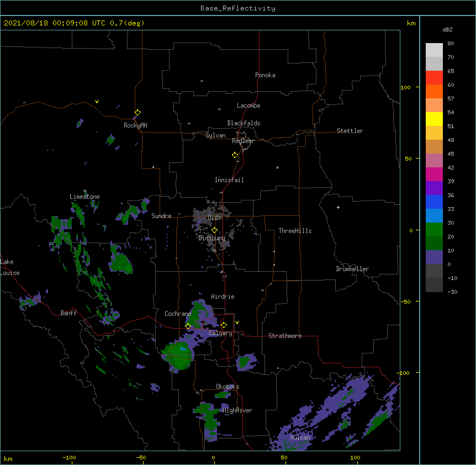This screenshot has height=465, width=476.
Task: Click the white asterisk marker east of Innisfail
Action: [x=277, y=167]
